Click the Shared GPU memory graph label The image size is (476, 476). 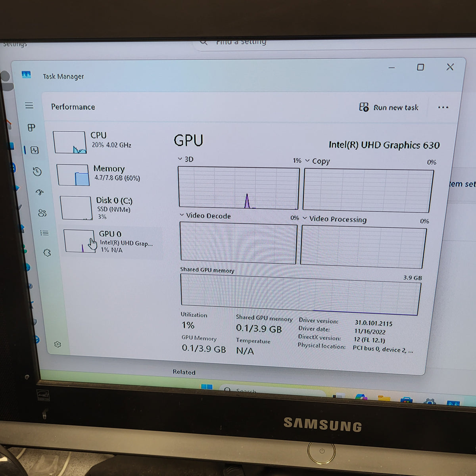tap(207, 270)
